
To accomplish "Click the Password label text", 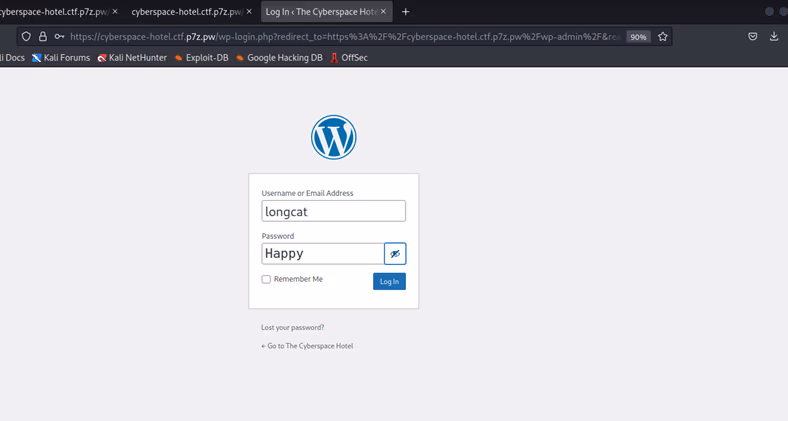I will coord(277,236).
